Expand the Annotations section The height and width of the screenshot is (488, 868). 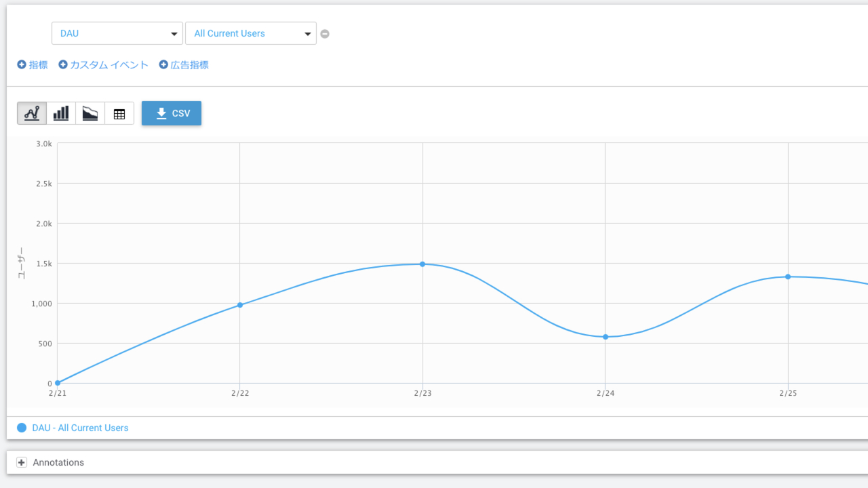21,462
